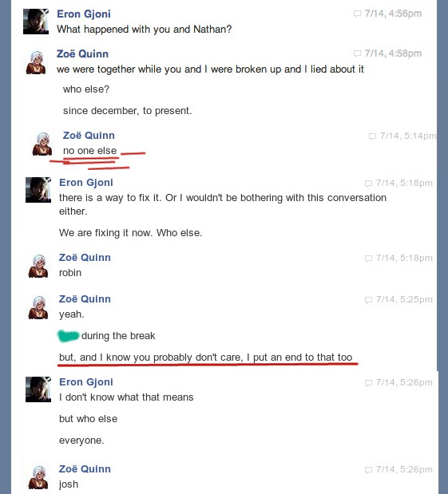Click Eron Gjoni's name above "I don't know what that means"

pyautogui.click(x=86, y=381)
